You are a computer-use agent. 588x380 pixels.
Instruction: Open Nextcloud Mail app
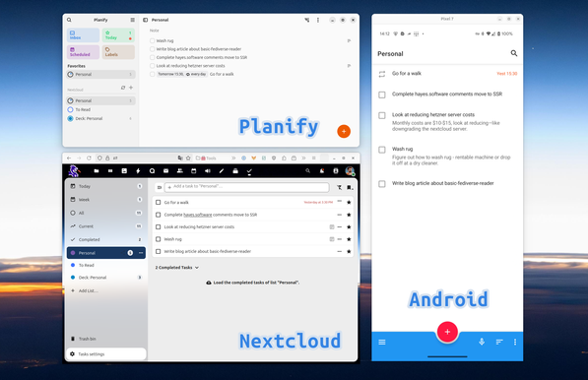165,171
